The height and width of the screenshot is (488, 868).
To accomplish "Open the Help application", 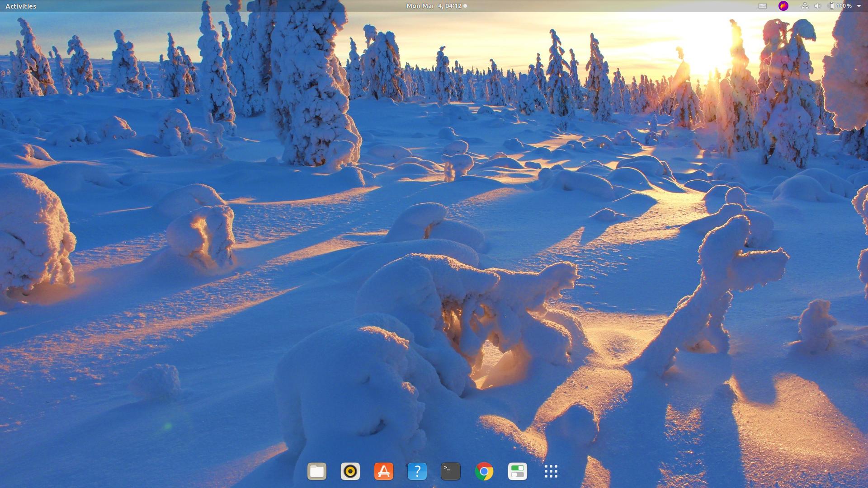I will [x=416, y=471].
